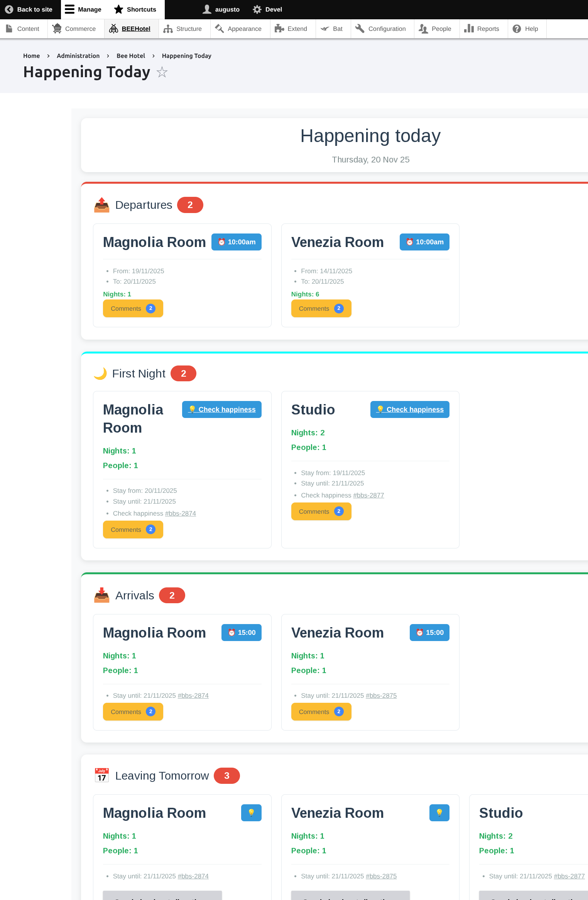Click Check happiness for Studio
Image resolution: width=588 pixels, height=900 pixels.
[410, 409]
